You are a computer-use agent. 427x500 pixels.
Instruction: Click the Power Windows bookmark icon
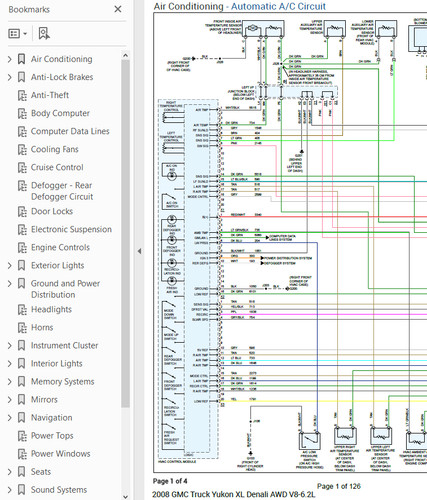(x=22, y=454)
